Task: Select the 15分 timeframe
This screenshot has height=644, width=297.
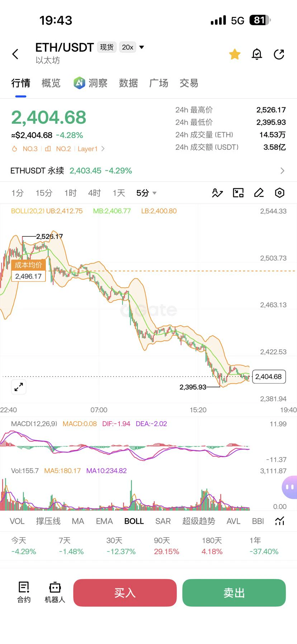Action: tap(44, 193)
